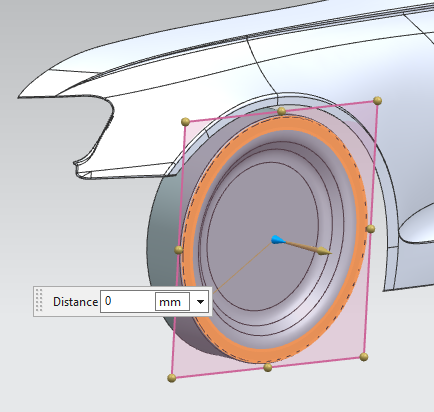The height and width of the screenshot is (412, 434).
Task: Pick the dark tire tread surface
Action: pos(160,240)
